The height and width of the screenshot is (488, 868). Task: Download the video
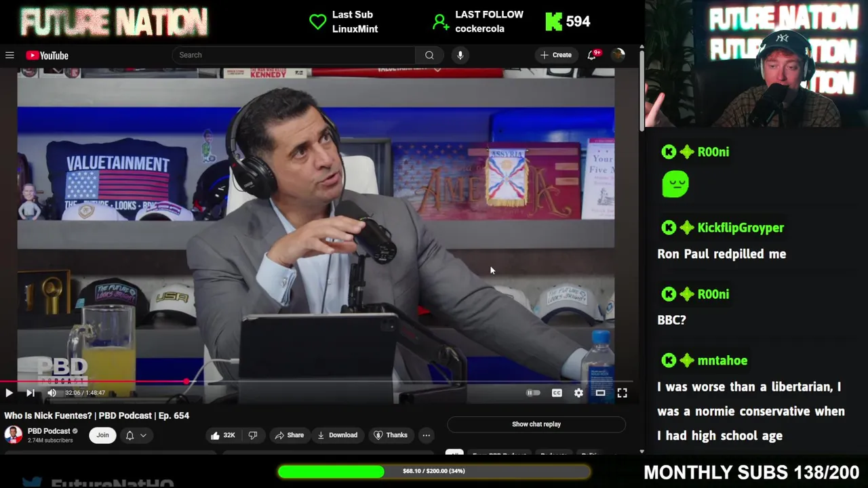click(337, 435)
